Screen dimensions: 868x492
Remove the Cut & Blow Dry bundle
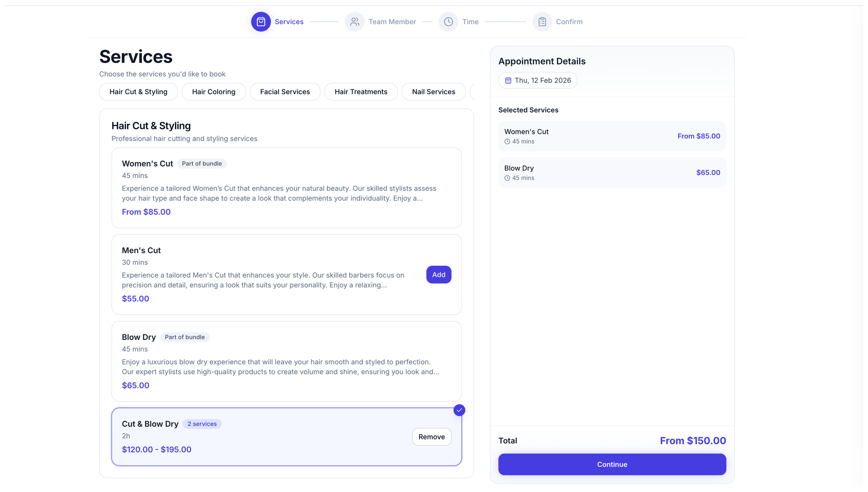coord(431,437)
